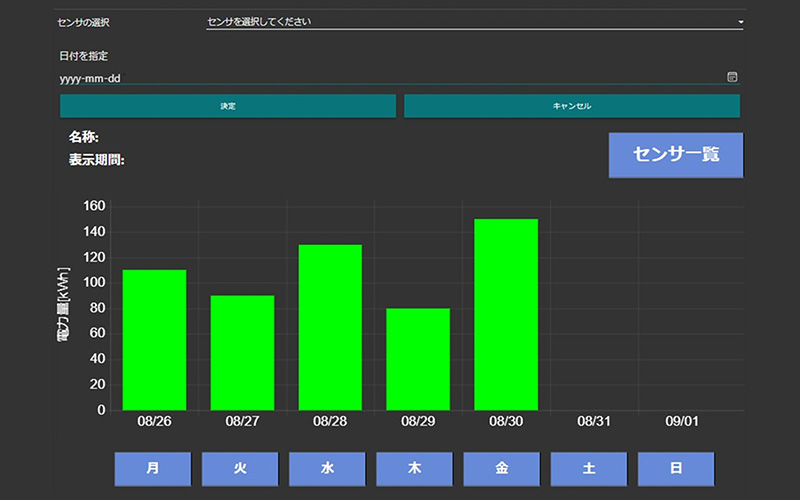
Task: Select the shortest bar at 08/29
Action: pos(418,359)
